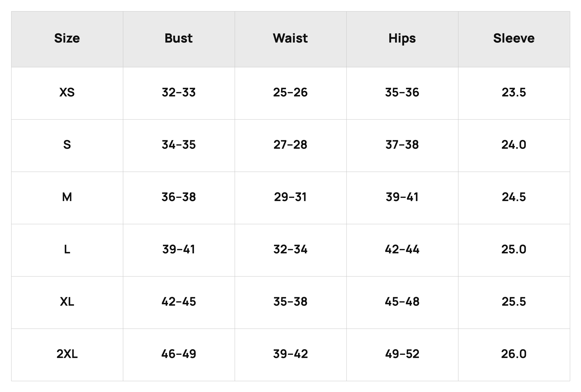This screenshot has height=392, width=581.
Task: Click the M hips value 39–41
Action: tap(402, 197)
